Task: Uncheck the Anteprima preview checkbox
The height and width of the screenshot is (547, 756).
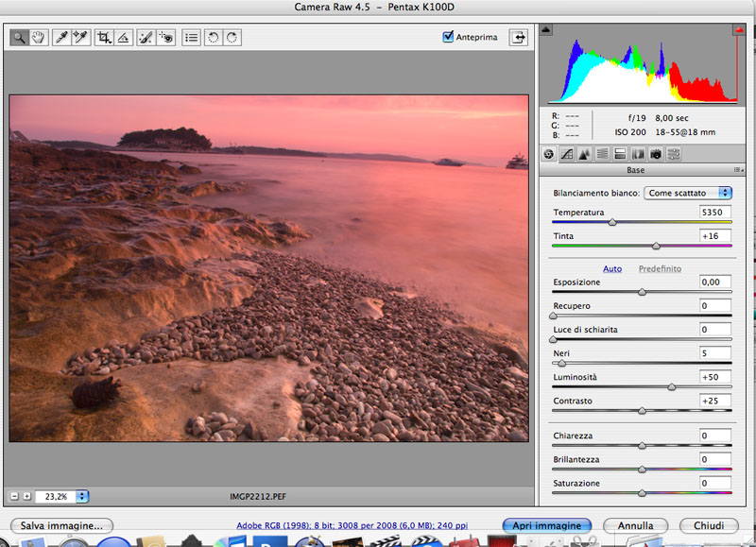Action: (448, 37)
